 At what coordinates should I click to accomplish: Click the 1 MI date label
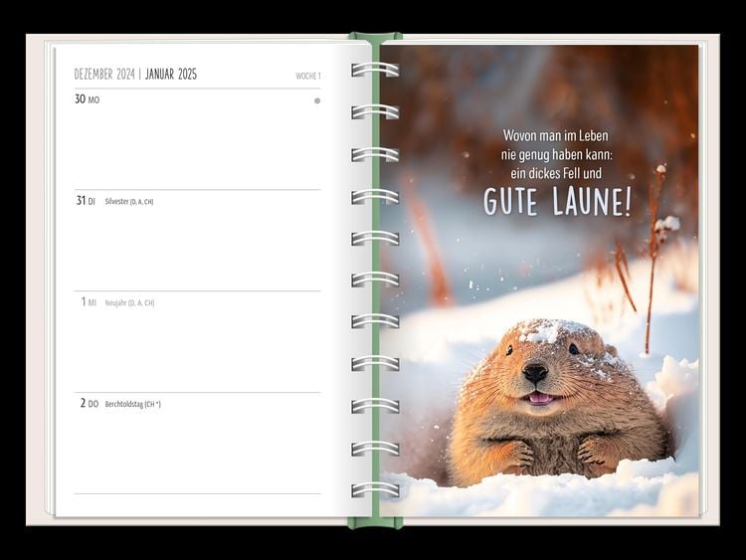89,302
